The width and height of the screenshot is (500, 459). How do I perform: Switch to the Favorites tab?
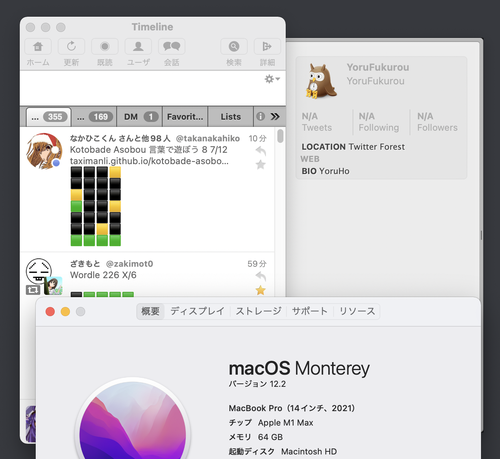(x=185, y=117)
